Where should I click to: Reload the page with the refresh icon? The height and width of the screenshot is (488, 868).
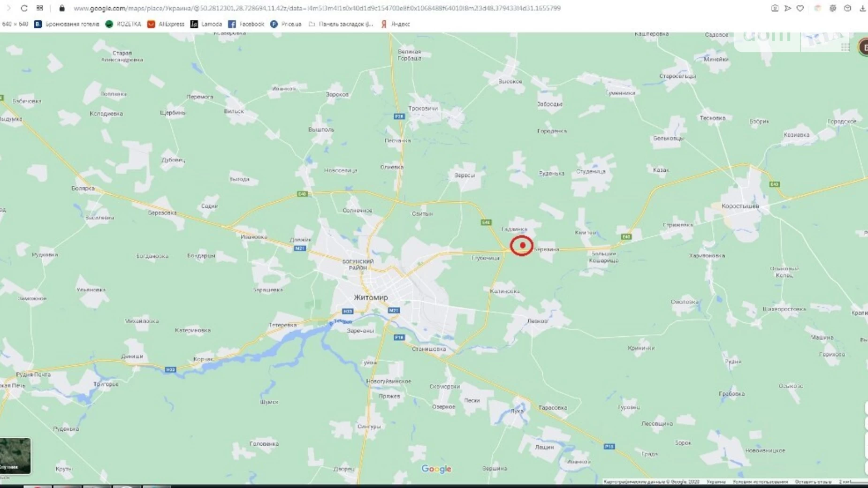(x=24, y=8)
